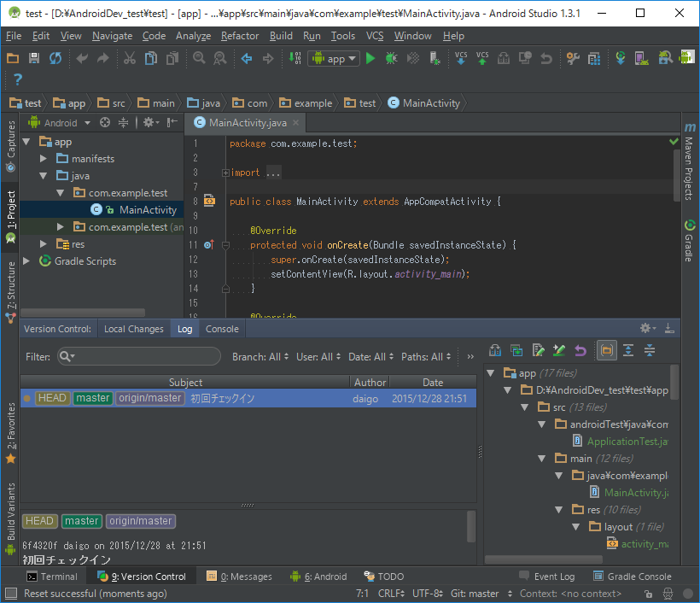Start Debug with the bug icon
Screen dimensions: 700x603
coord(392,58)
